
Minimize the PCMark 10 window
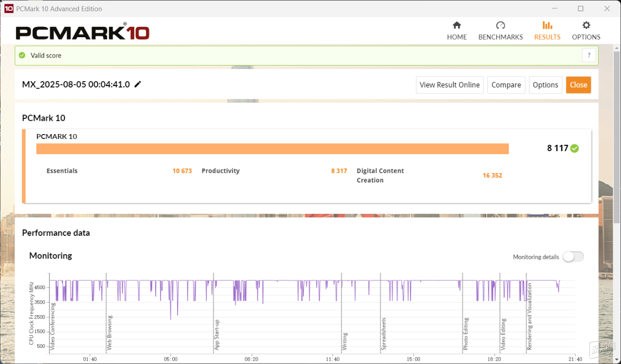coord(554,8)
